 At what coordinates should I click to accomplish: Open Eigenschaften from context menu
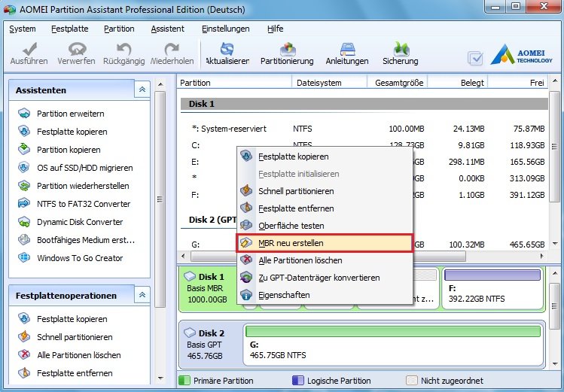point(325,295)
